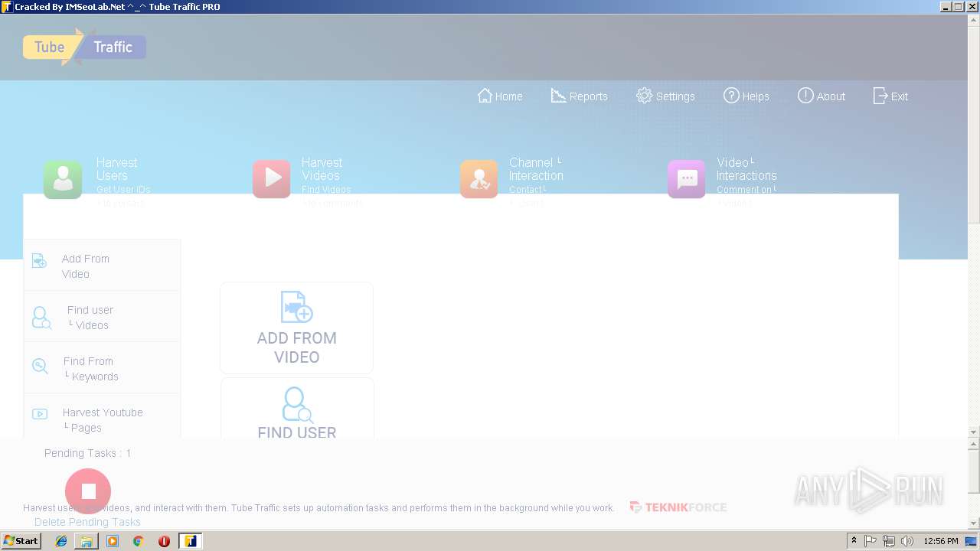Launch Chrome from the taskbar
Viewport: 980px width, 551px height.
[138, 541]
